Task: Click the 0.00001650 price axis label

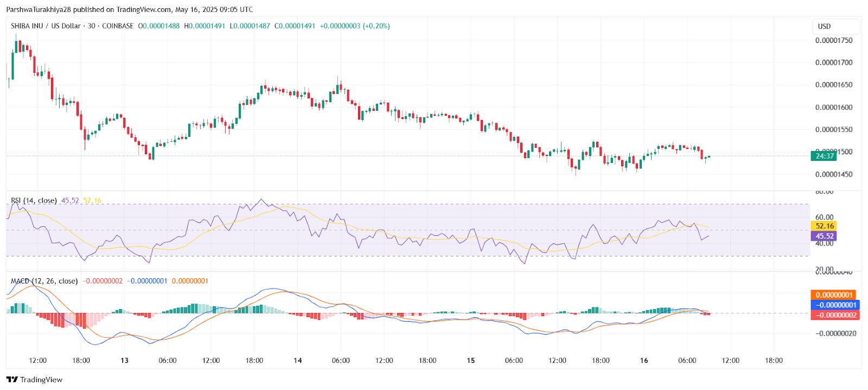Action: (x=834, y=85)
